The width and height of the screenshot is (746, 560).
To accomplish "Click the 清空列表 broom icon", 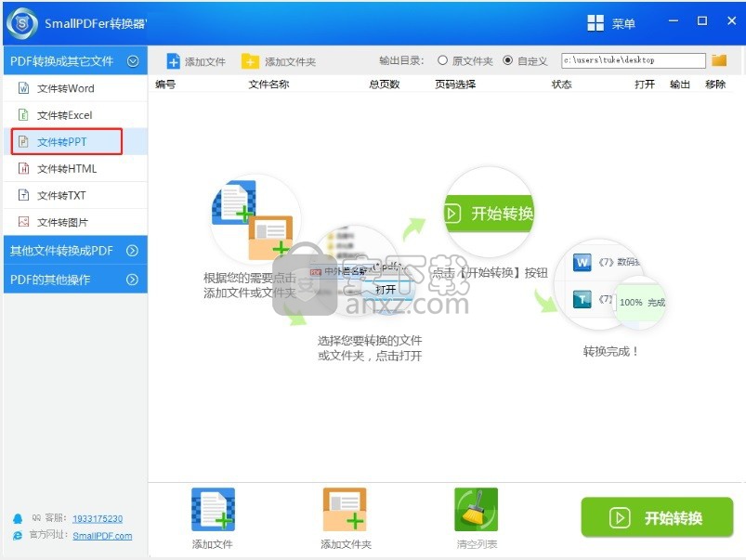I will coord(476,509).
